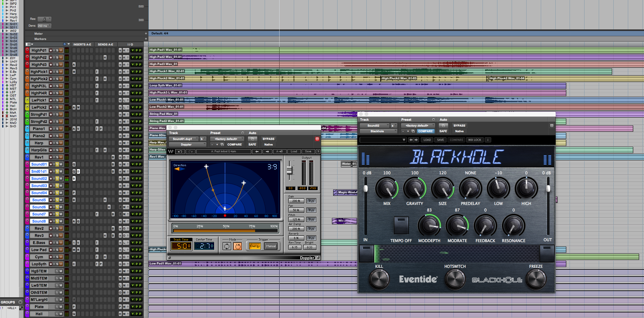
Task: Toggle Blackhole TEMPO switch
Action: (x=401, y=225)
